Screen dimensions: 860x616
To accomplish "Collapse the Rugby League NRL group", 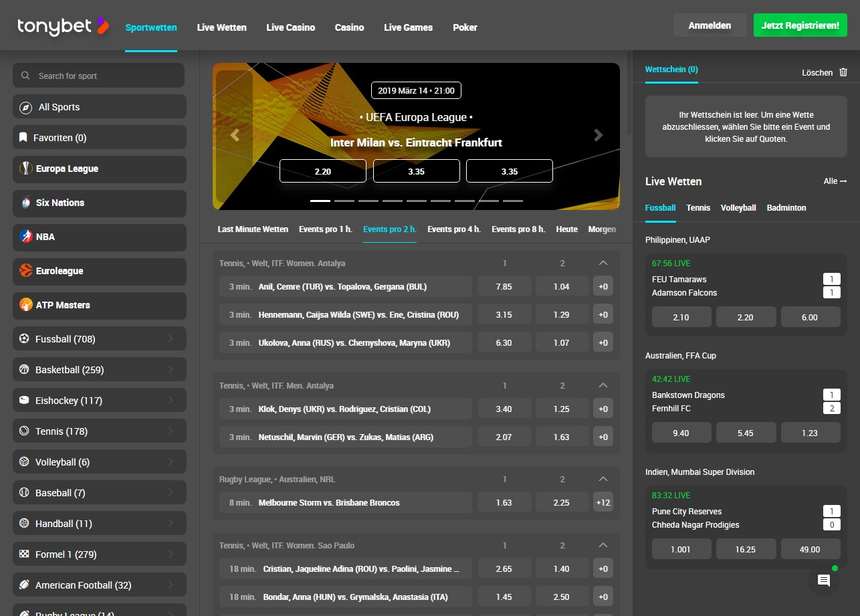I will pos(603,479).
